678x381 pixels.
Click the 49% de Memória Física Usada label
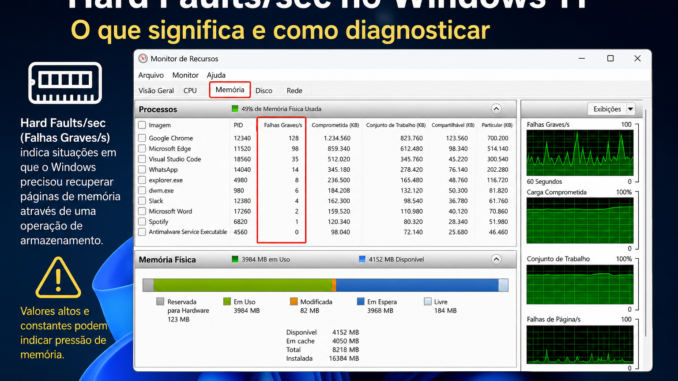pyautogui.click(x=281, y=109)
